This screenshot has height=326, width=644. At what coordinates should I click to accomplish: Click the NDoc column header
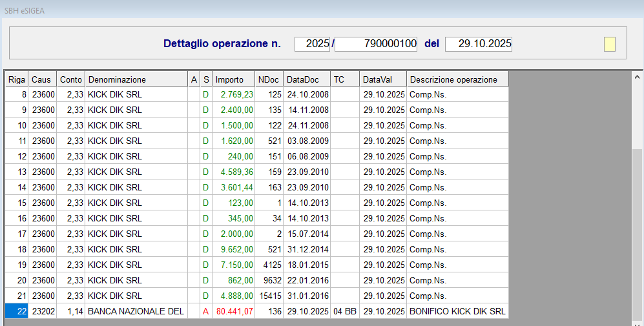click(x=269, y=79)
